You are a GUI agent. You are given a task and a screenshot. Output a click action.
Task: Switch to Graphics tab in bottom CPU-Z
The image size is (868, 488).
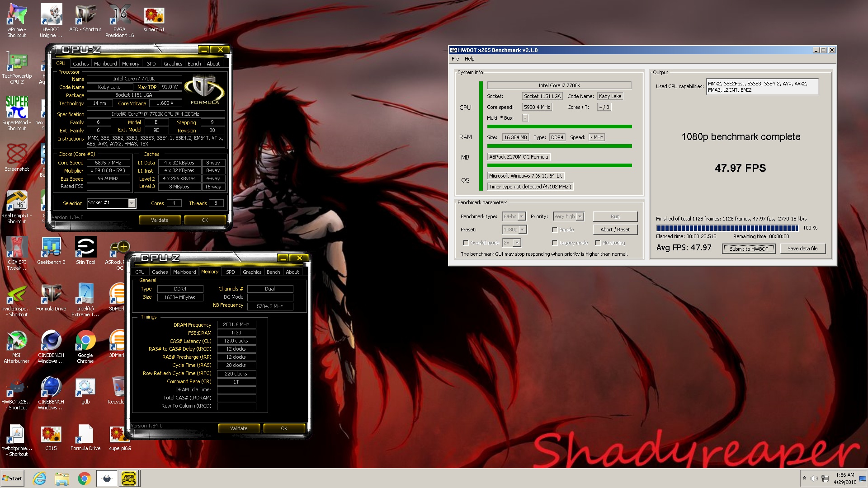pyautogui.click(x=252, y=272)
